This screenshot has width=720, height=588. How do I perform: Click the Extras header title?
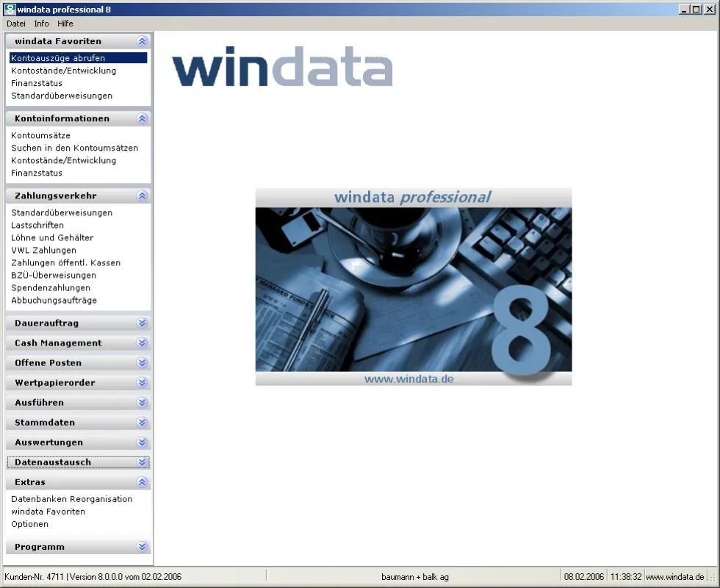(30, 482)
